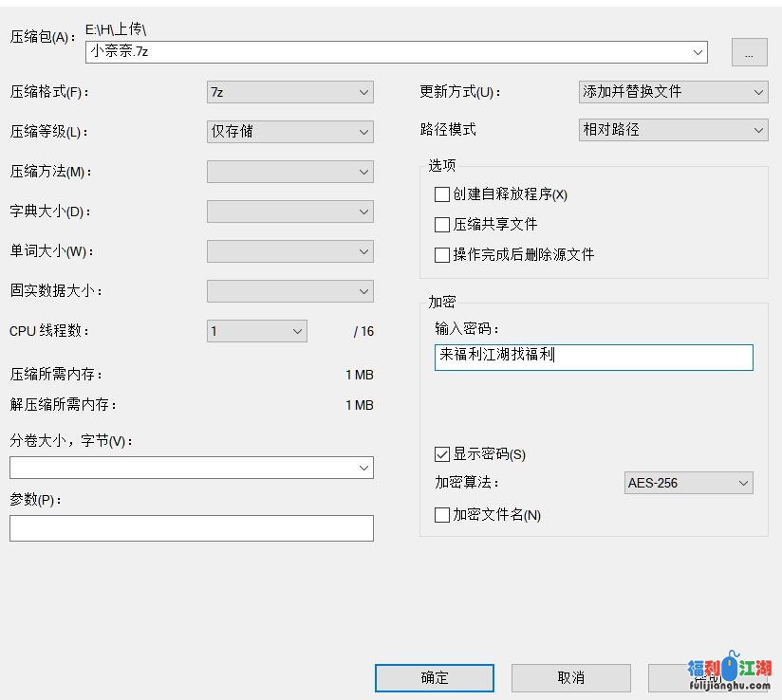This screenshot has width=782, height=700.
Task: Click the 参数 parameters text field
Action: [191, 528]
